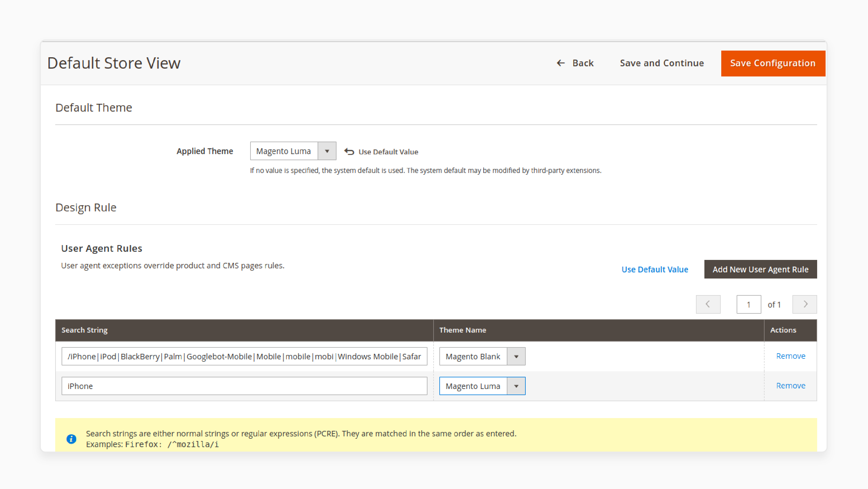Viewport: 868px width, 489px height.
Task: Click the previous page arrow icon
Action: coord(708,304)
